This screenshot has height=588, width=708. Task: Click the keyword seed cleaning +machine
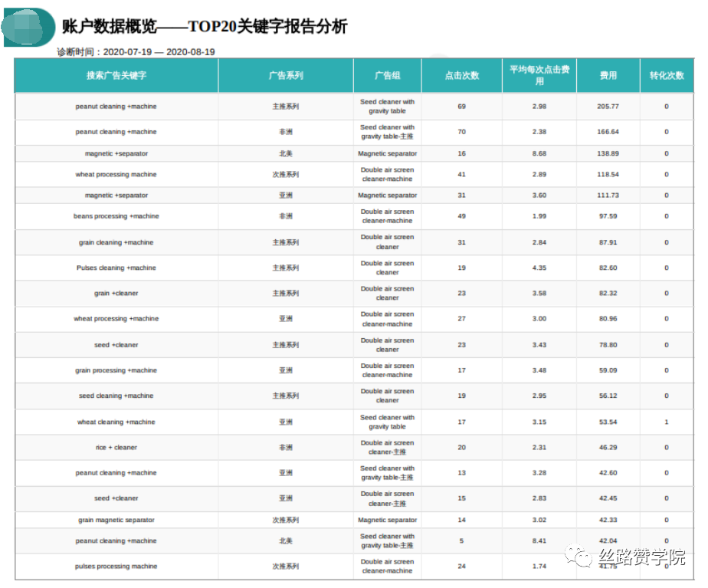[116, 396]
